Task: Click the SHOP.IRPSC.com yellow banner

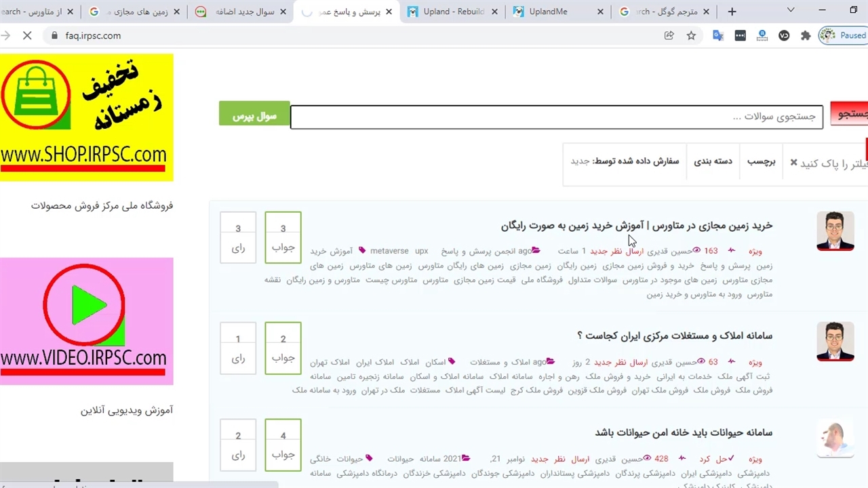Action: (x=86, y=117)
